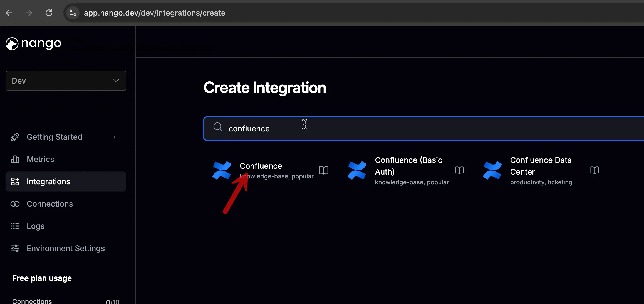Reload the page with refresh icon
The width and height of the screenshot is (644, 304).
(x=49, y=13)
